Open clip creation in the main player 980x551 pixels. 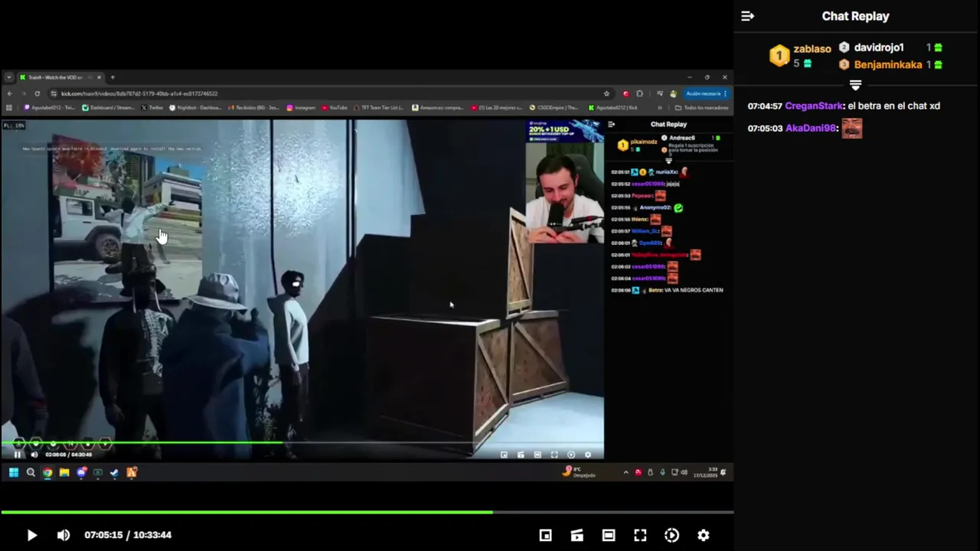click(x=577, y=535)
